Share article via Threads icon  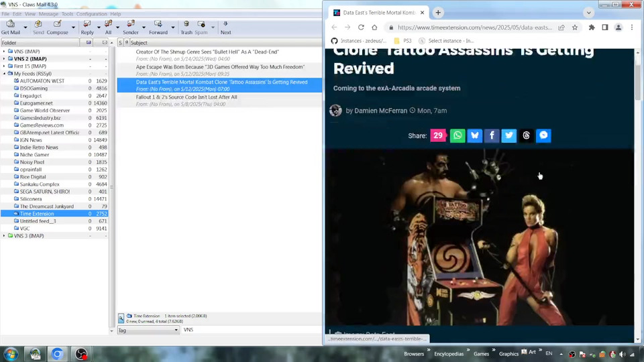(526, 135)
